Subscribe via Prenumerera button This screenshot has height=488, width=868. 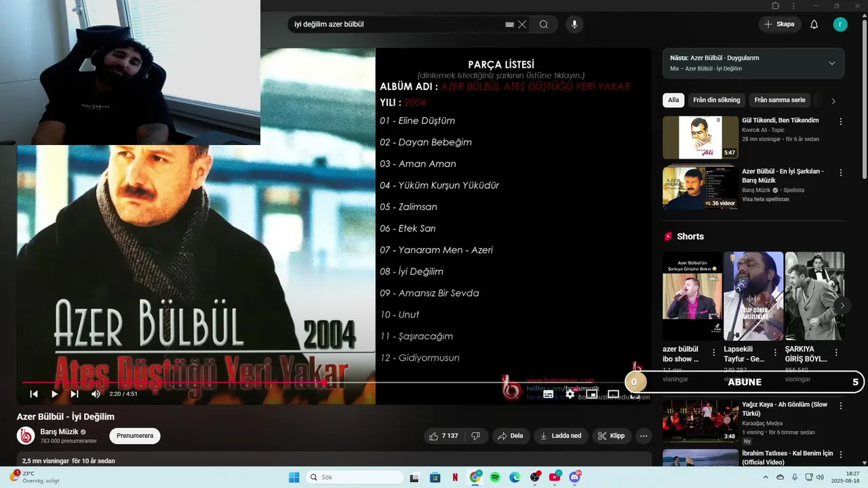tap(135, 436)
